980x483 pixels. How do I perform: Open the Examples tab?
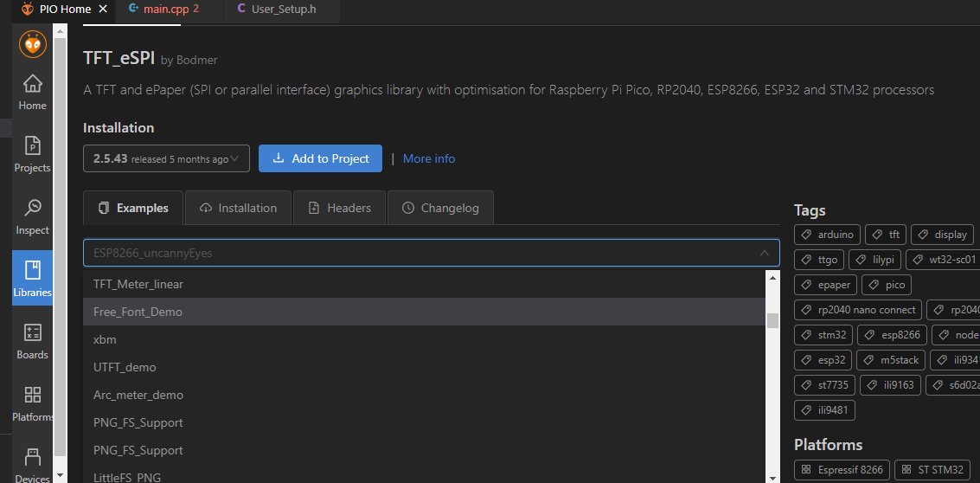(x=133, y=208)
